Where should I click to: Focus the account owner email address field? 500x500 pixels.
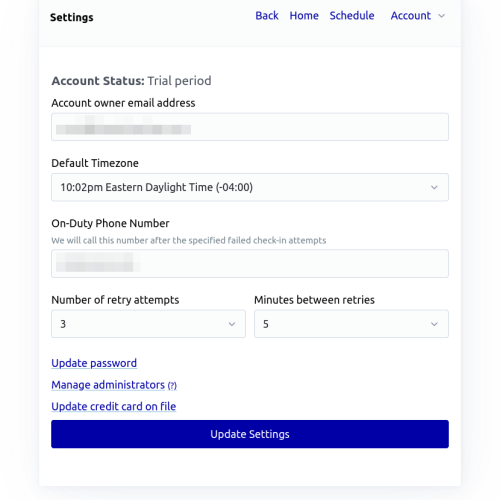pos(250,127)
